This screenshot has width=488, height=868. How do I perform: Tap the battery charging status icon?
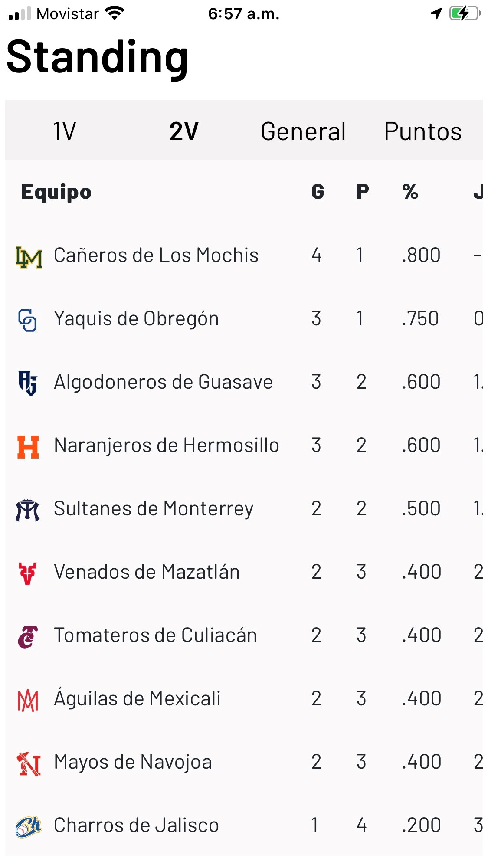click(465, 13)
